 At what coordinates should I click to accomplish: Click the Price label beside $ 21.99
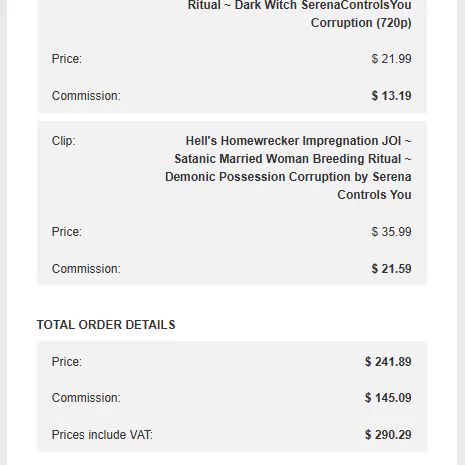pos(67,59)
